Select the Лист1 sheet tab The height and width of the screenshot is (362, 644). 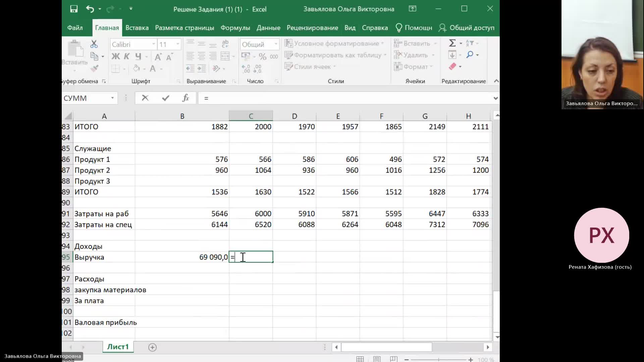(118, 347)
